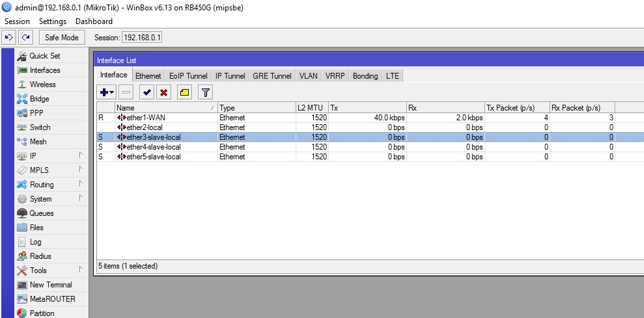
Task: Open the MetaROUTER sidebar item
Action: [x=52, y=299]
